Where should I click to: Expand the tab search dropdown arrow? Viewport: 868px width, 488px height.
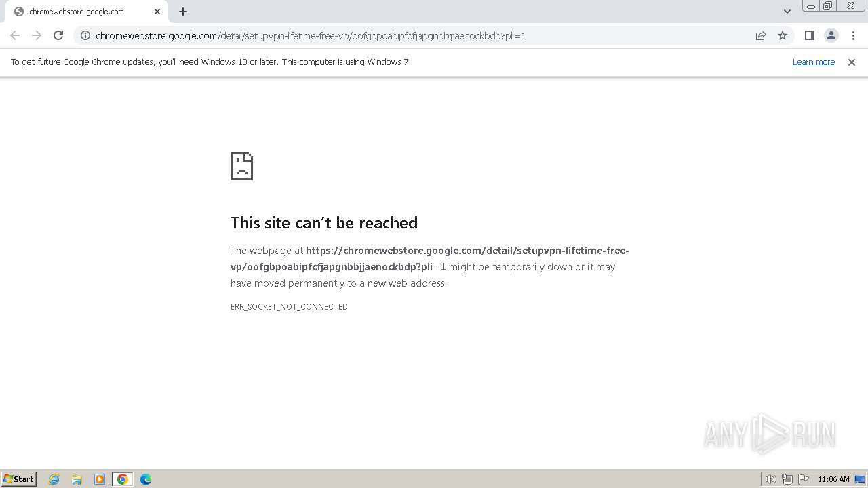coord(787,12)
